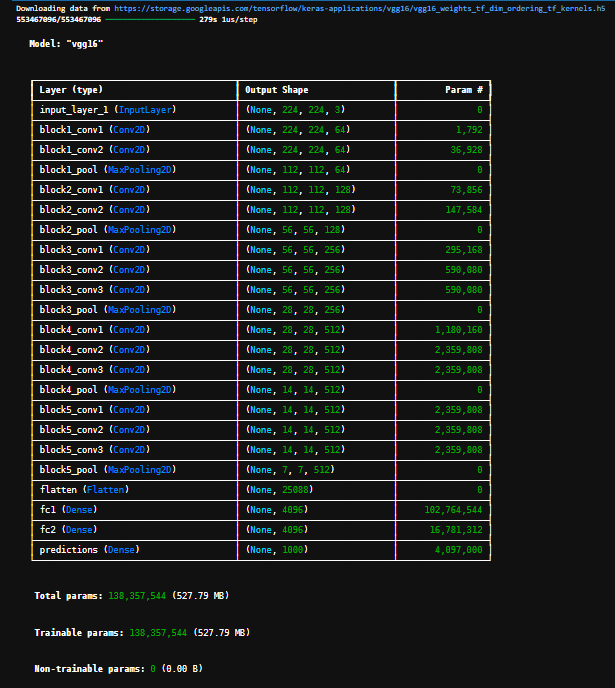Screen dimensions: 615x688
Task: Select the block3_conv2 (Conv2D) layer name
Action: click(x=95, y=270)
